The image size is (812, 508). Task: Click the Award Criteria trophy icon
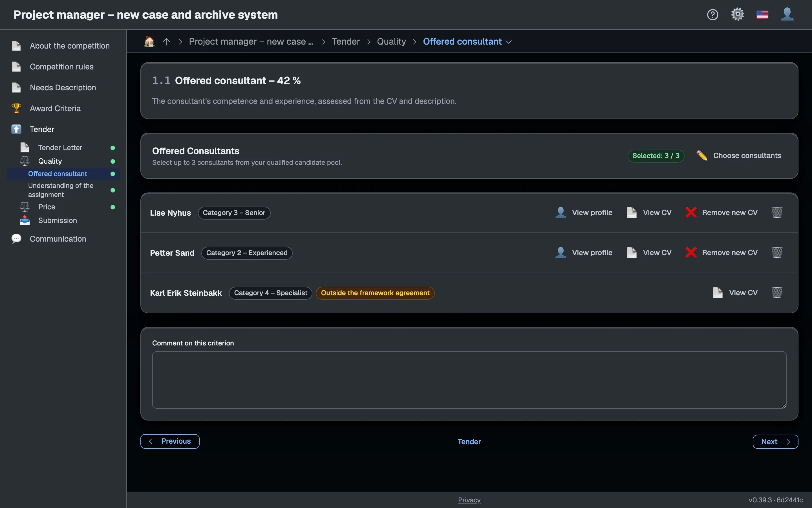coord(16,108)
